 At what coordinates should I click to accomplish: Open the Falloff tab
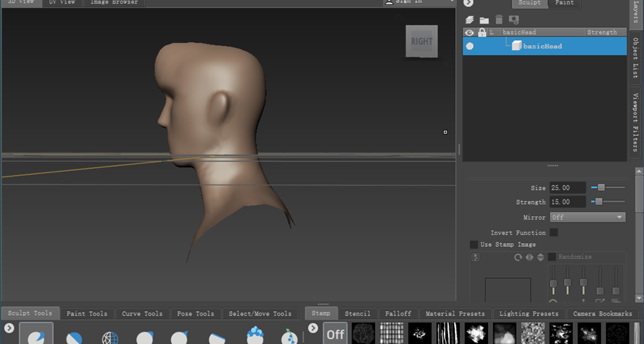pyautogui.click(x=398, y=314)
